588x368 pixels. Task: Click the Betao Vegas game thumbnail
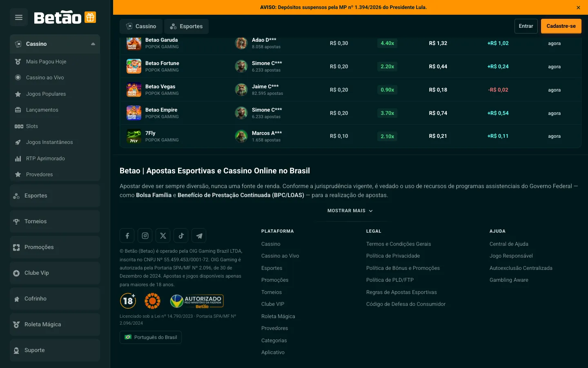[x=134, y=90]
